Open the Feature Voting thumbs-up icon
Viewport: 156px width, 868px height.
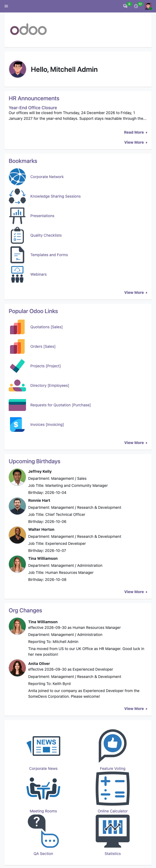(113, 746)
